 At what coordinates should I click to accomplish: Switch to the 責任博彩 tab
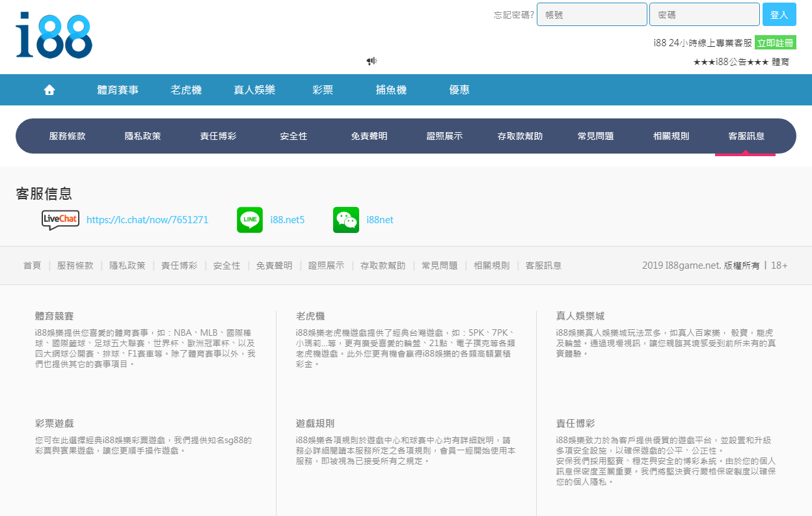tap(218, 137)
